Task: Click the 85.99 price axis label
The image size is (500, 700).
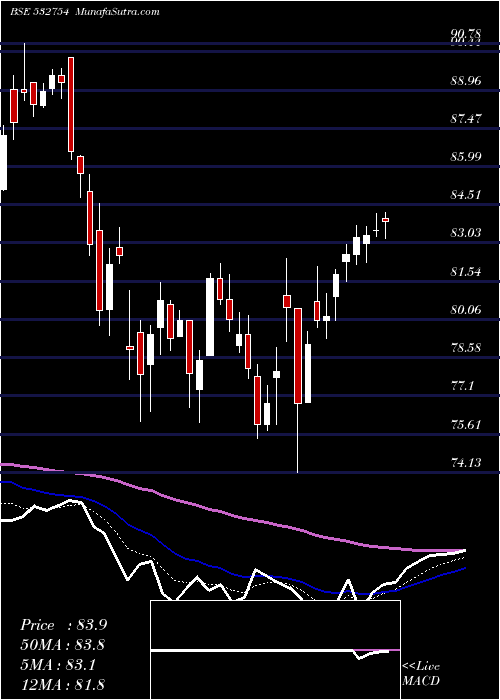Action: (466, 157)
